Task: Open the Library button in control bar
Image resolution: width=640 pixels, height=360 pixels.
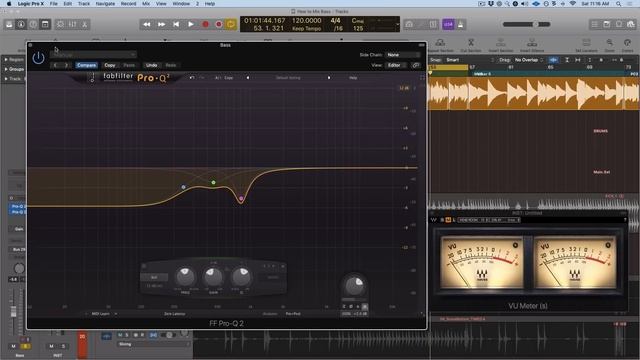Action: (x=9, y=24)
